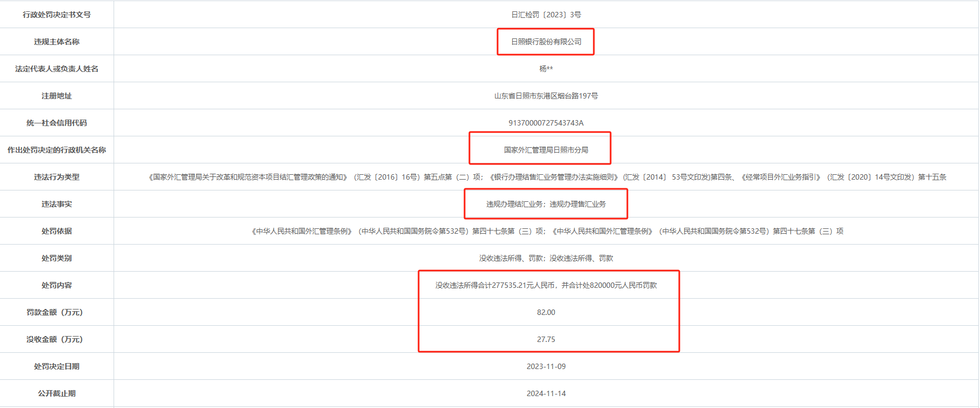Select the company name 日照银行股份有限公司
Screen dimensions: 980x408
(546, 42)
